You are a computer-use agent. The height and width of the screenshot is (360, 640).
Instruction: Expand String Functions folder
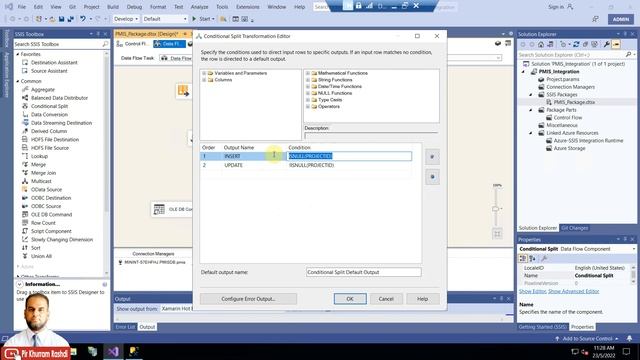tap(308, 80)
